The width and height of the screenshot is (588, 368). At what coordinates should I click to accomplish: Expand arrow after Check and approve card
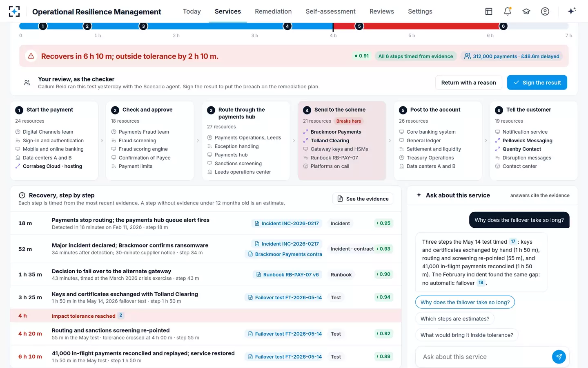pyautogui.click(x=198, y=141)
